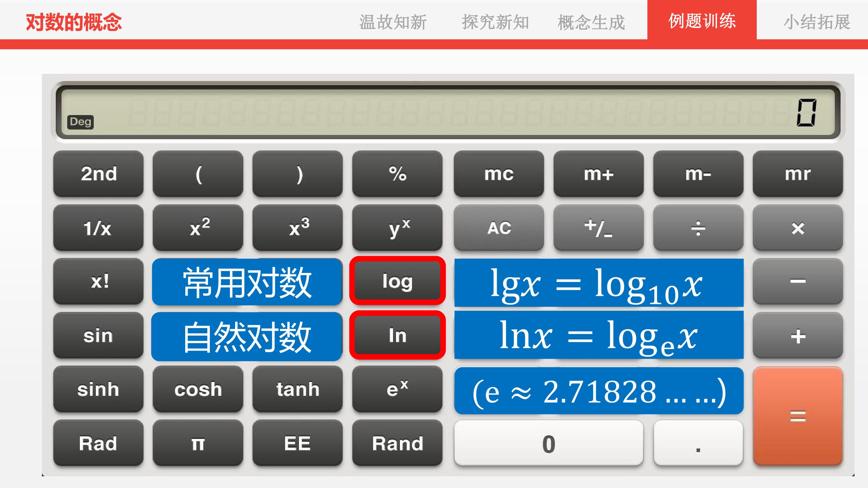Click the decimal point key
Image resolution: width=868 pixels, height=488 pixels.
[x=698, y=443]
